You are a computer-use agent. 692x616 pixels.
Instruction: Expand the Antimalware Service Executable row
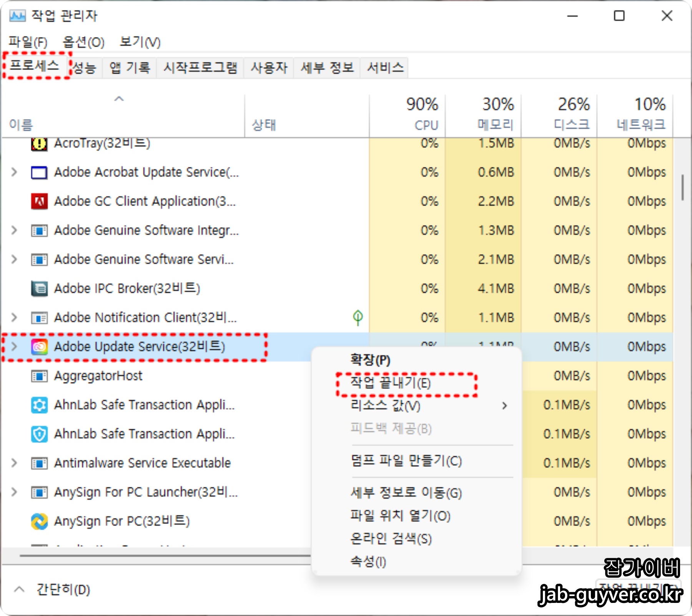tap(14, 463)
